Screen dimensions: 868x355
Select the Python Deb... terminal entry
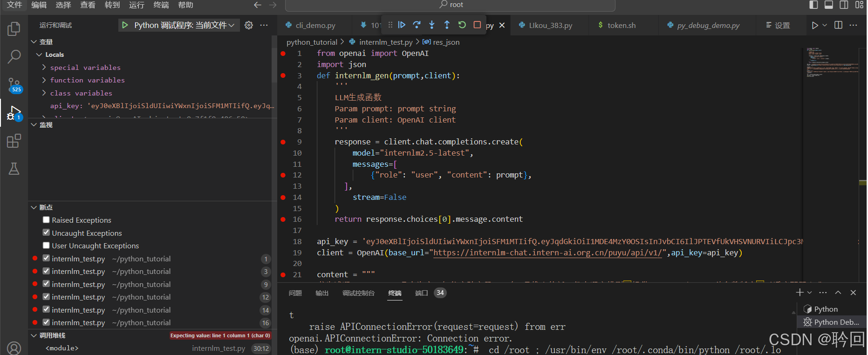point(832,322)
